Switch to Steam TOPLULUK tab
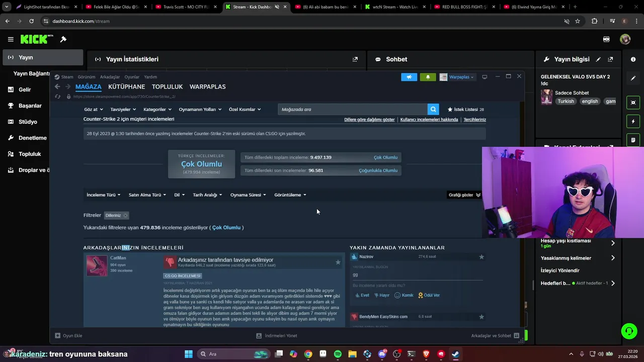The width and height of the screenshot is (644, 362). 167,86
